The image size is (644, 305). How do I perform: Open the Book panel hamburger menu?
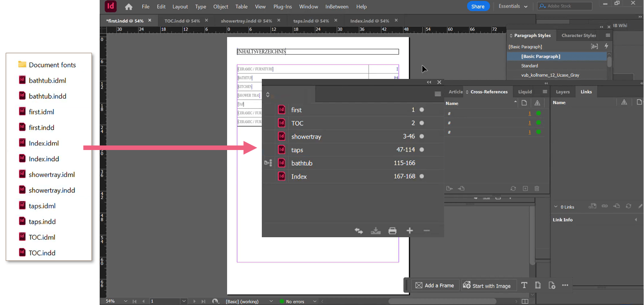point(438,94)
